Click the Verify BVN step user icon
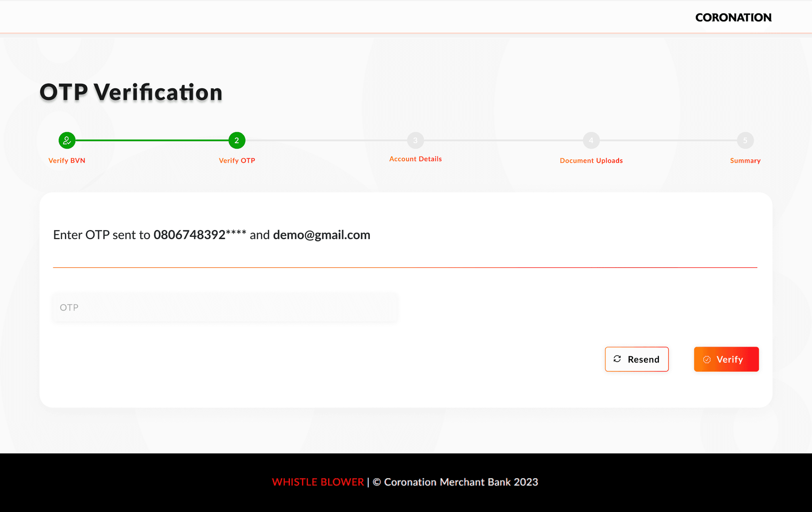This screenshot has height=512, width=812. tap(67, 140)
